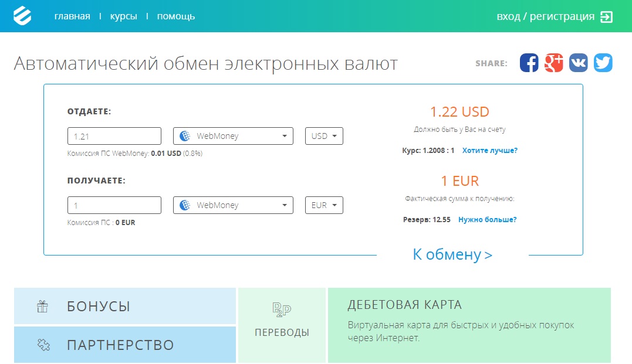This screenshot has width=632, height=364.
Task: Click the Нужно больше? link
Action: click(487, 220)
